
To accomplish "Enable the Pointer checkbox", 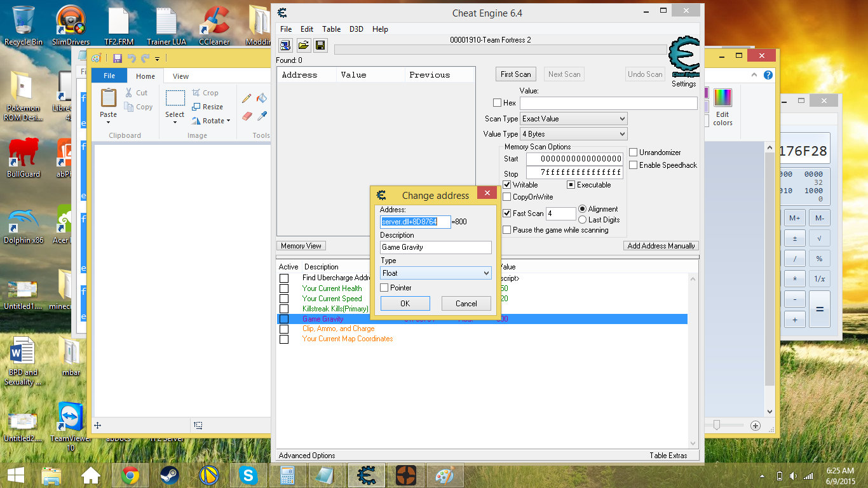I will 384,288.
